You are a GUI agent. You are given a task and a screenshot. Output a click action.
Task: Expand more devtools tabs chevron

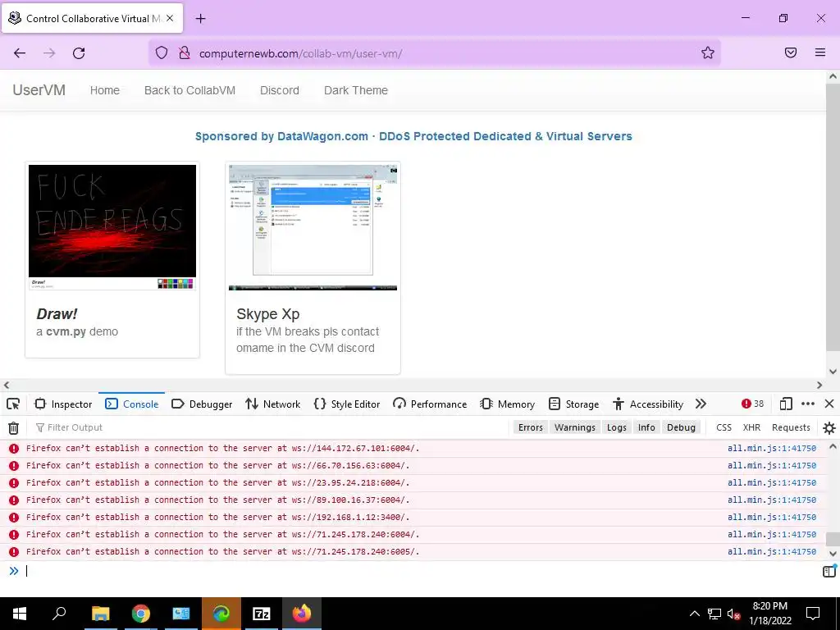701,404
